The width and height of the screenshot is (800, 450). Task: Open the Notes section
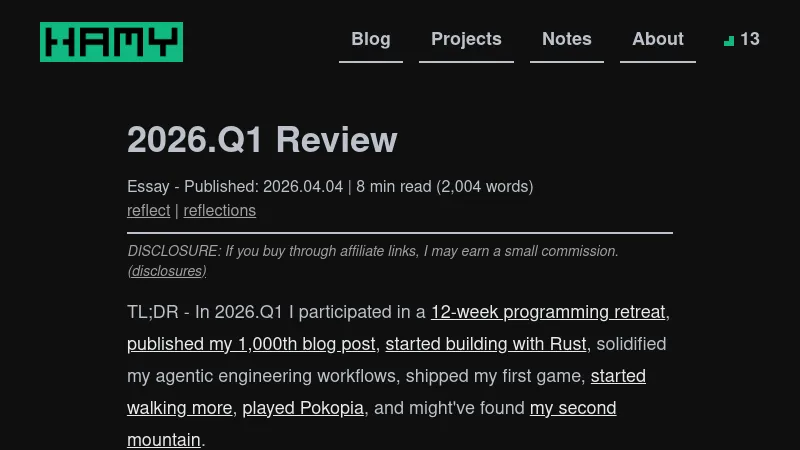(566, 39)
